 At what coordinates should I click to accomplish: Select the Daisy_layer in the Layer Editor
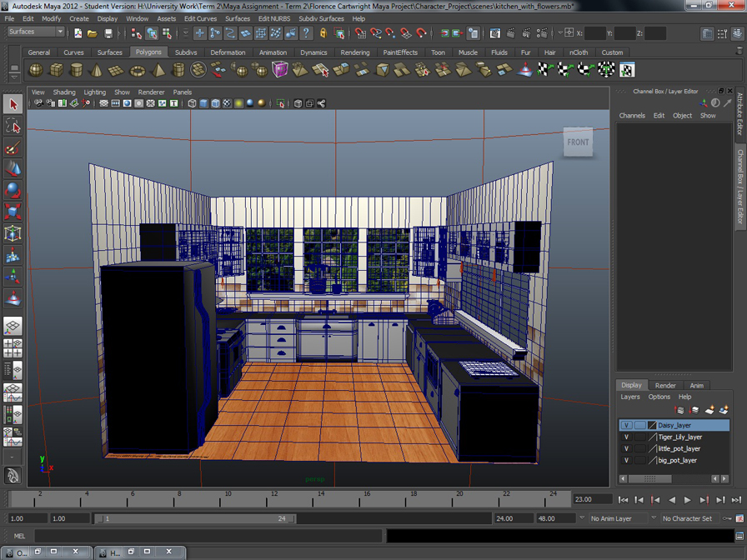[x=675, y=425]
